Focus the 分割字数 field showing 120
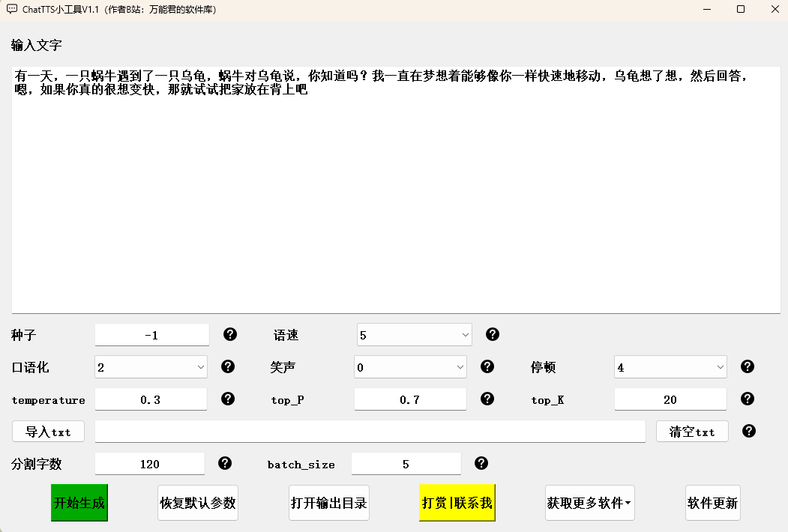Viewport: 788px width, 532px height. point(150,464)
